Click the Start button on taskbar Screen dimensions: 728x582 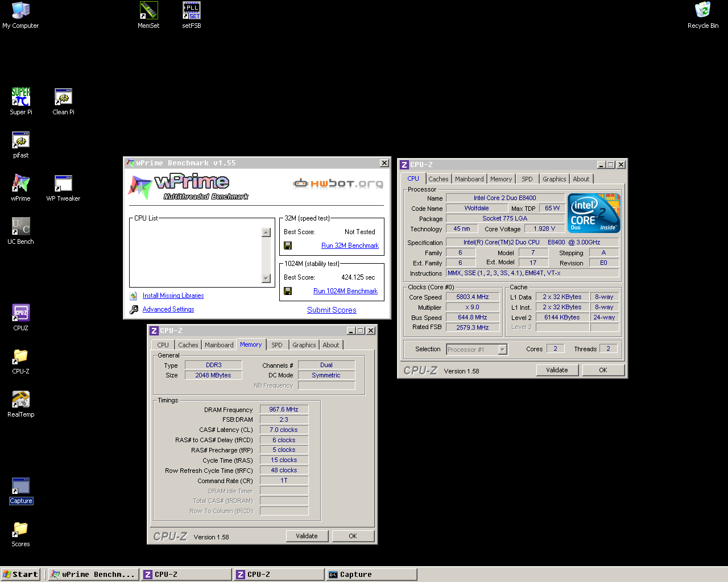[x=20, y=575]
